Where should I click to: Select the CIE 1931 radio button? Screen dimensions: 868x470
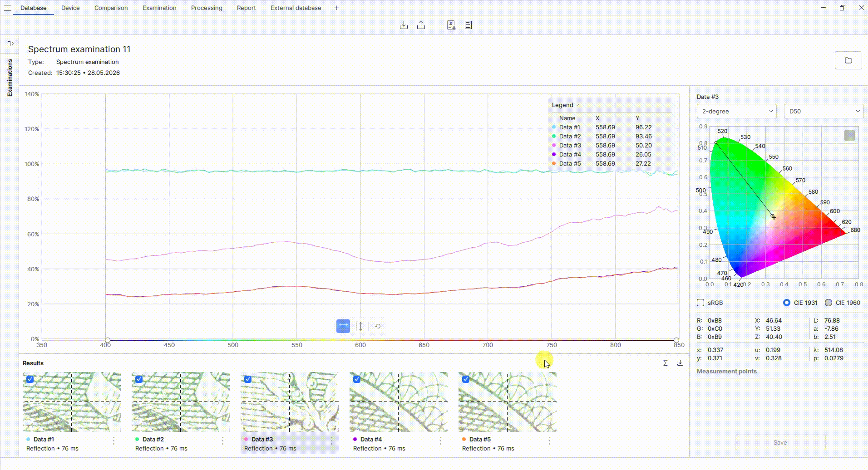tap(787, 303)
